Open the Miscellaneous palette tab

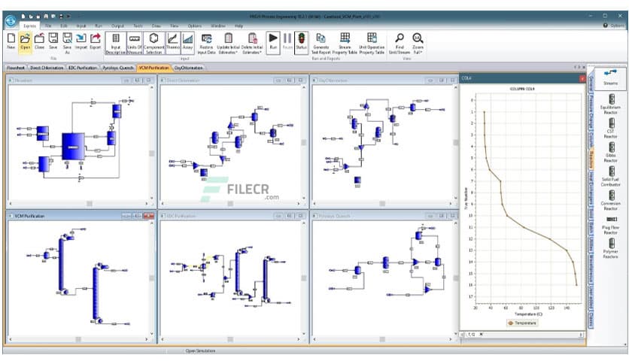[591, 268]
